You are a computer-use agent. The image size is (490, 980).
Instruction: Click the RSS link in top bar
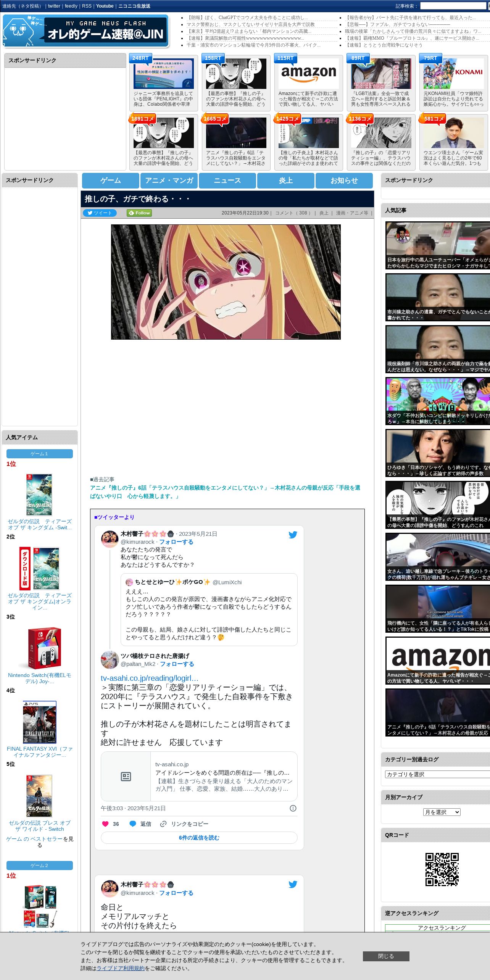(87, 6)
